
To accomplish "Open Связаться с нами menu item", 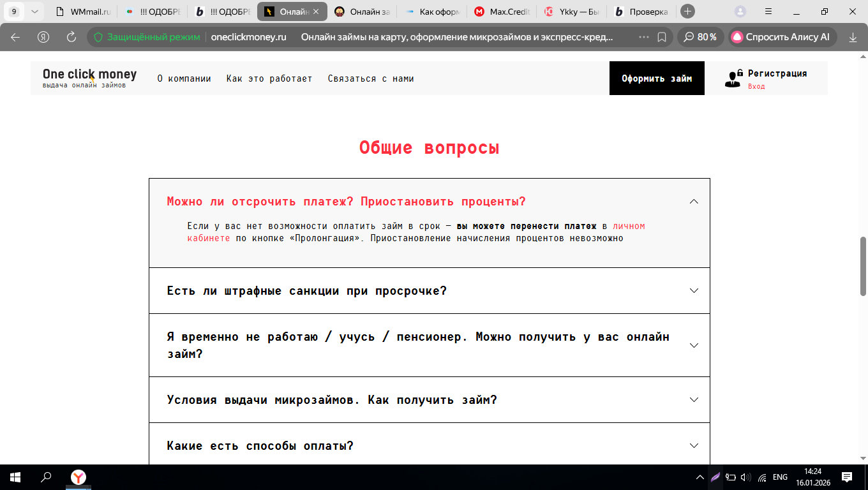I will click(x=371, y=78).
